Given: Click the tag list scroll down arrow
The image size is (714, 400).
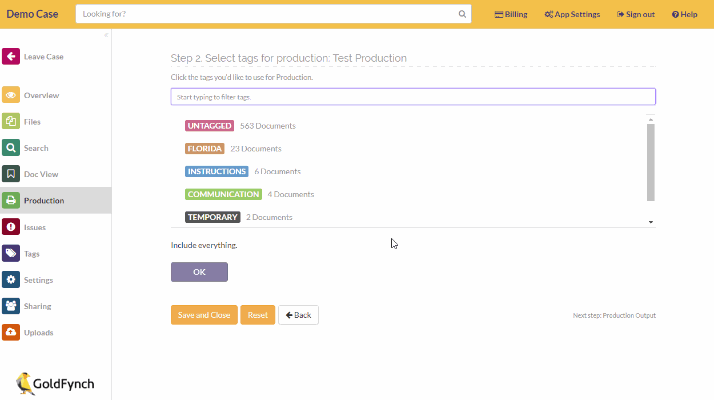Looking at the screenshot, I should pos(651,222).
